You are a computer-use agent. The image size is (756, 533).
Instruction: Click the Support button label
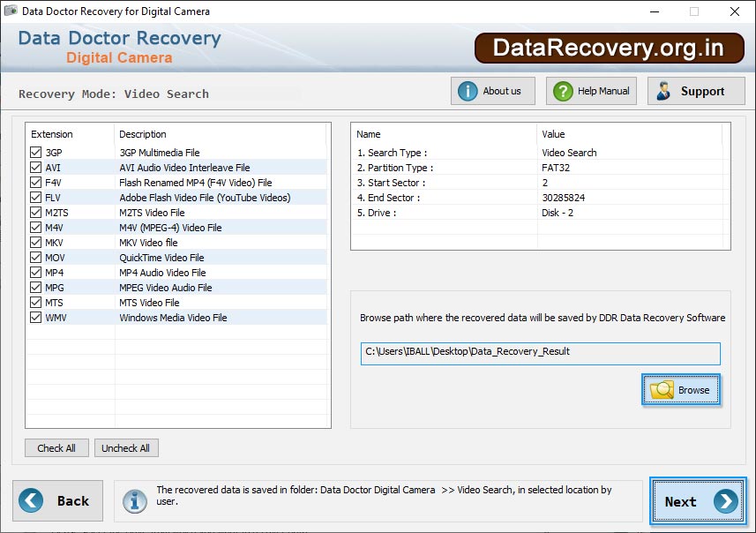702,91
